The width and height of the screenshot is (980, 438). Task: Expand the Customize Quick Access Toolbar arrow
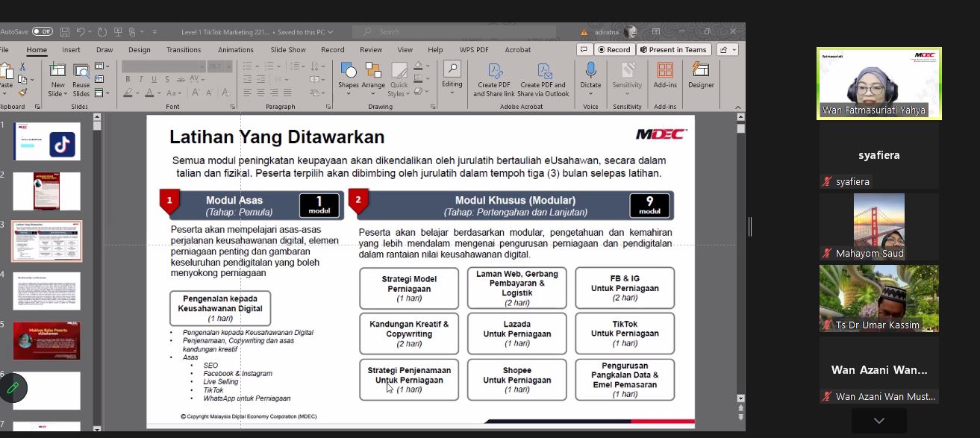click(x=155, y=32)
